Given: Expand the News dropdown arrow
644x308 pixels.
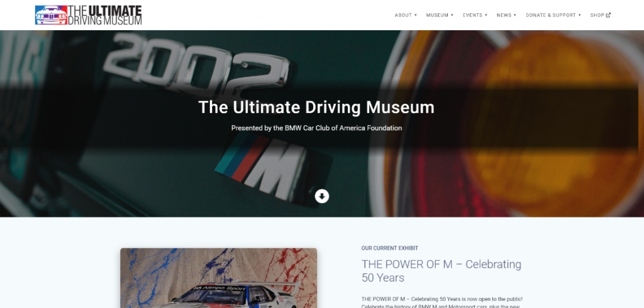Looking at the screenshot, I should tap(515, 15).
